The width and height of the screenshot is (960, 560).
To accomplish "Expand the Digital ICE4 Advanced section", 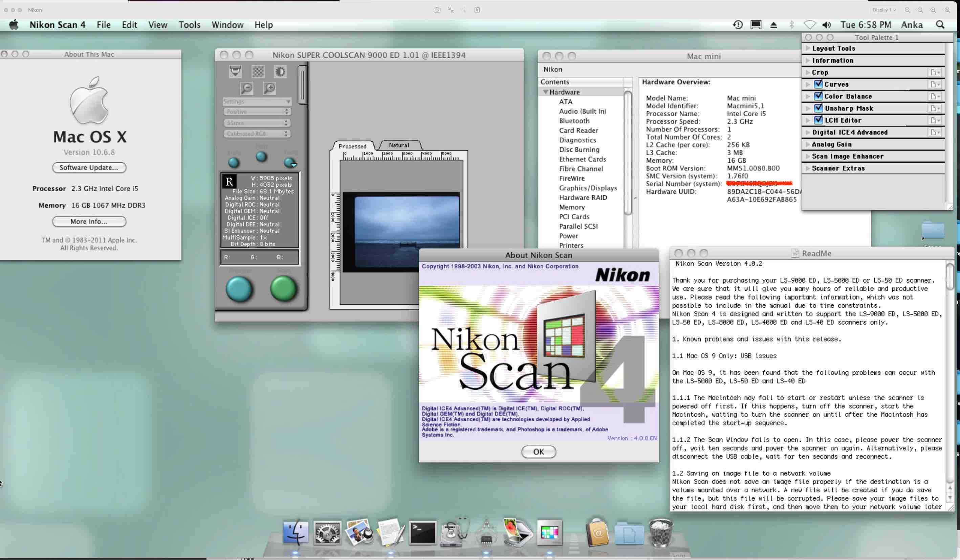I will [x=808, y=133].
